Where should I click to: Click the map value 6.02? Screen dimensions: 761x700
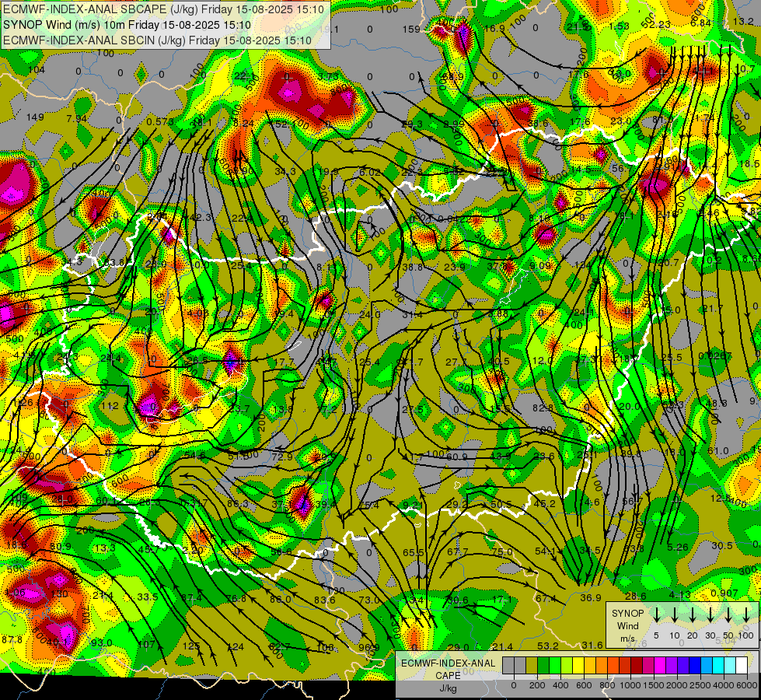[x=370, y=172]
